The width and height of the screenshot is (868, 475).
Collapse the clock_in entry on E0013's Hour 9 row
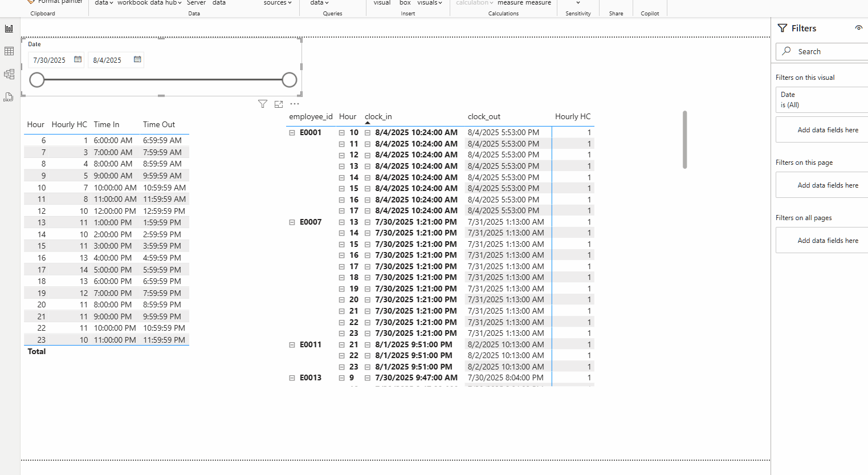pos(368,378)
